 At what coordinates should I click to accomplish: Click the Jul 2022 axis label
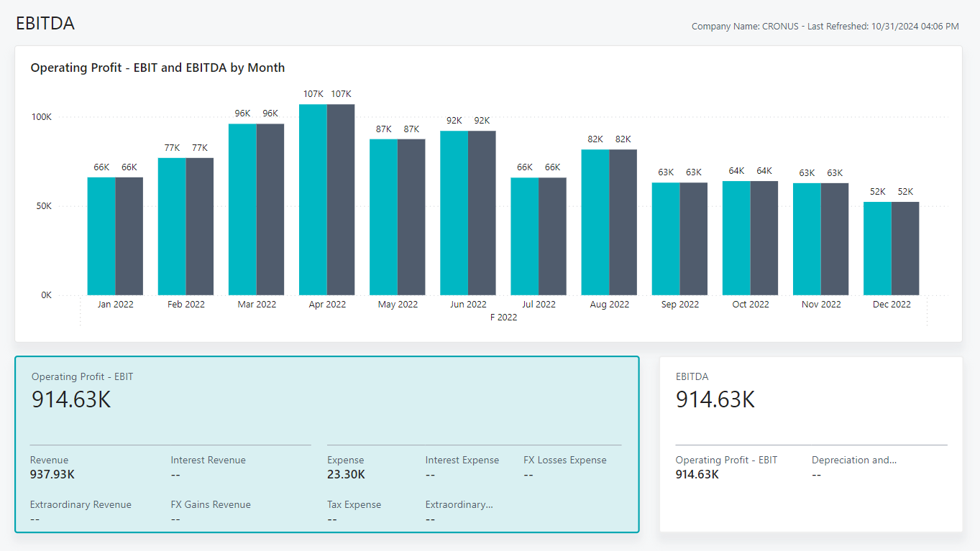click(538, 304)
